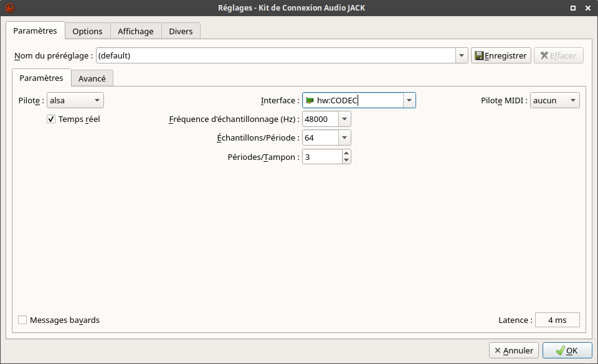Image resolution: width=598 pixels, height=364 pixels.
Task: Toggle the Temps réel checkbox
Action: click(x=51, y=119)
